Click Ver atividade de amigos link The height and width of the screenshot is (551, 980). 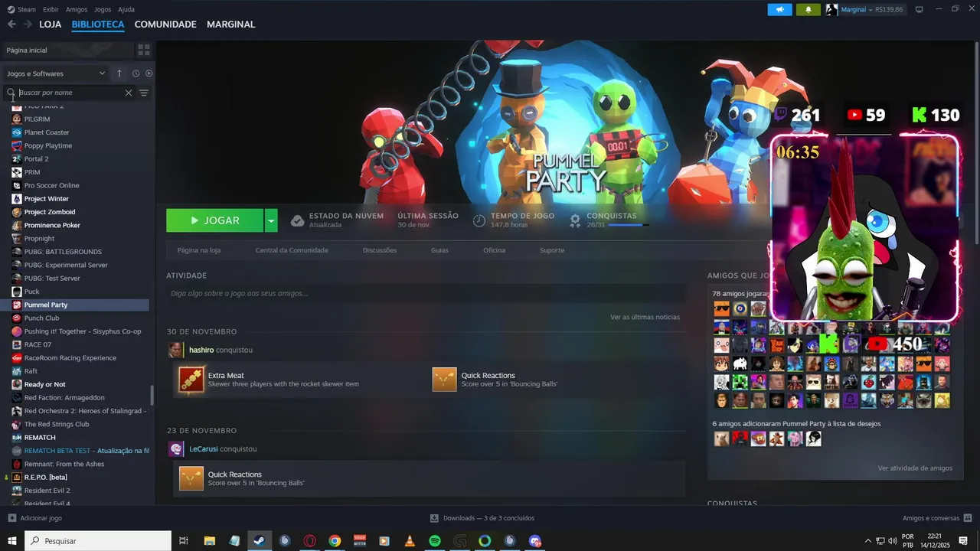(915, 468)
